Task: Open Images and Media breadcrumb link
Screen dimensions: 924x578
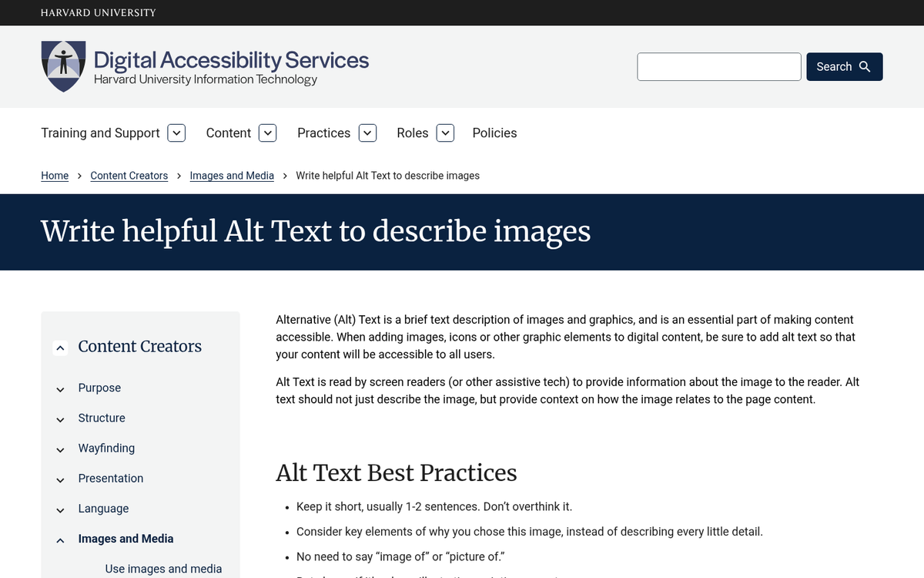Action: 232,175
